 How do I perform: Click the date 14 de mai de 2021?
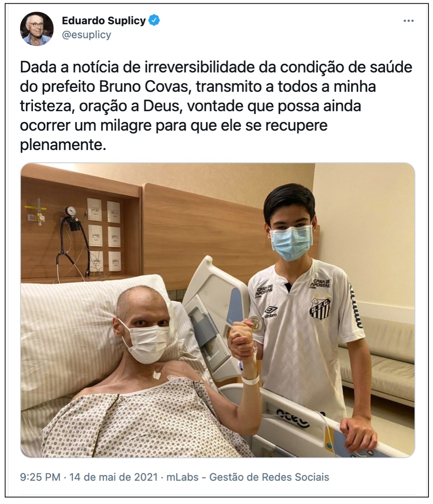114,477
